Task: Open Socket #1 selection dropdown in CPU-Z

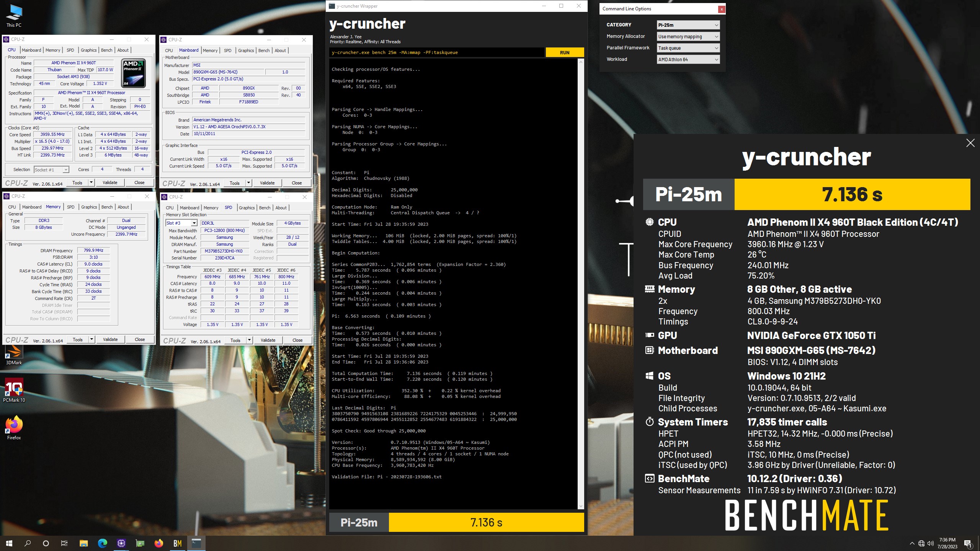Action: tap(51, 170)
